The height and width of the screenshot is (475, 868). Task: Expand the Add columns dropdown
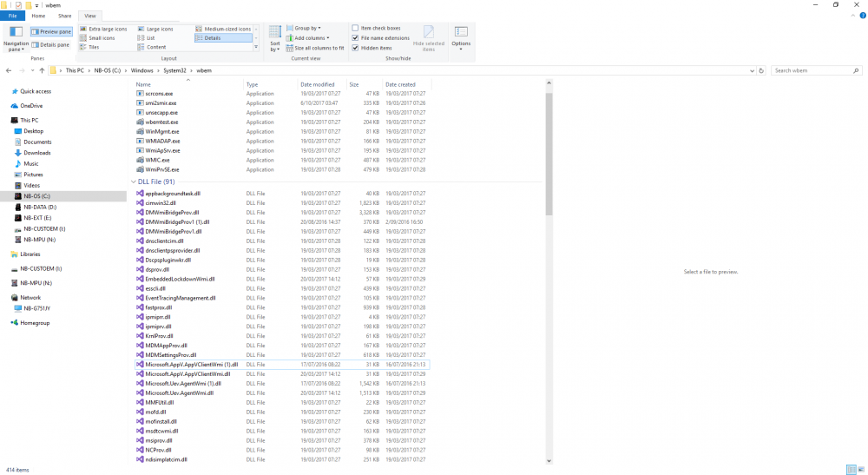(310, 38)
